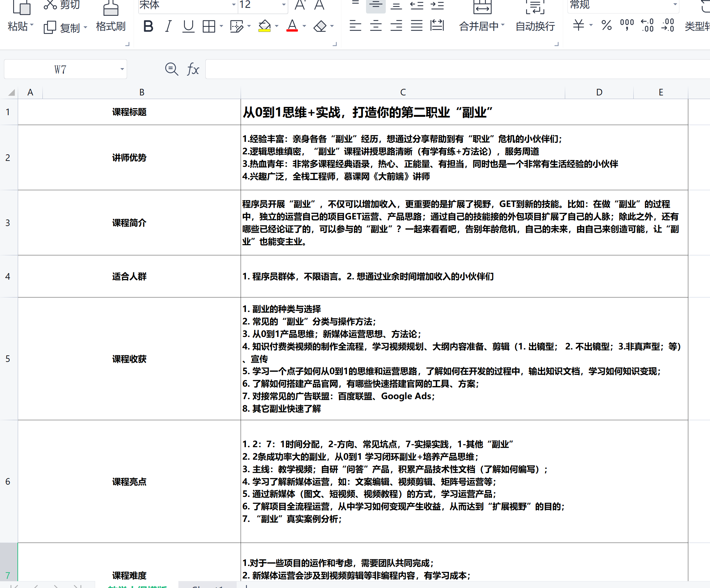
Task: Apply yellow fill color to cell
Action: 264,26
